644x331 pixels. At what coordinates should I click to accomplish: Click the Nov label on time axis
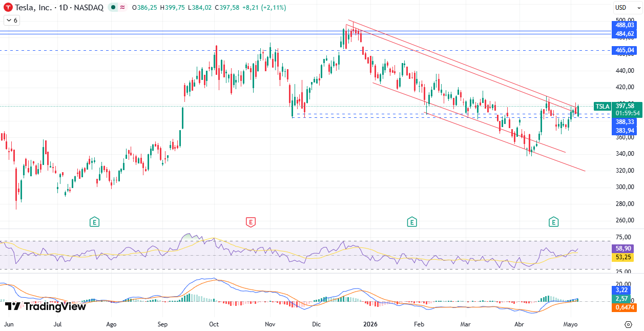(x=271, y=324)
